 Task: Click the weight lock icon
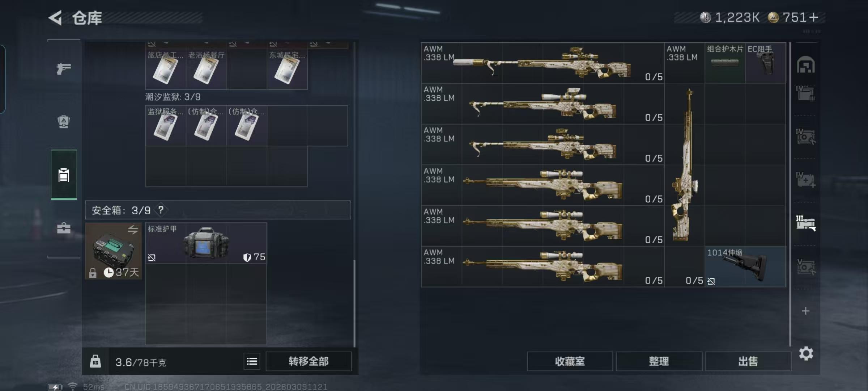(95, 361)
